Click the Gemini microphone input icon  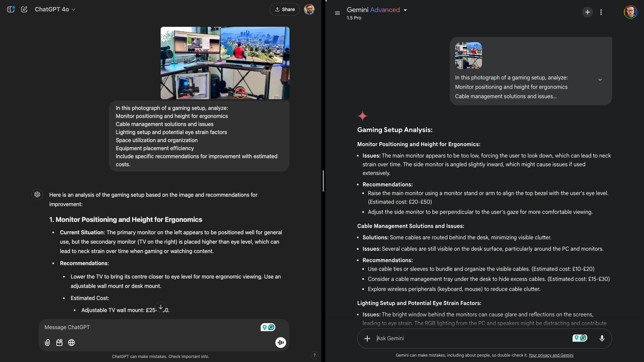coord(602,338)
